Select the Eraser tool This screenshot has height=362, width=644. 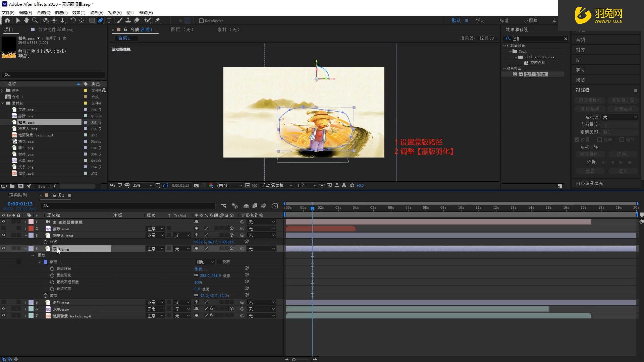click(137, 20)
